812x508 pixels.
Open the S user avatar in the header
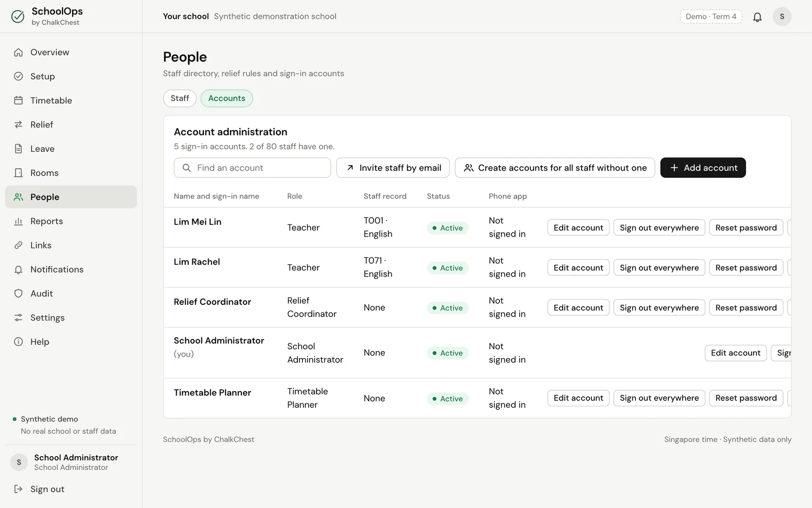(x=782, y=17)
